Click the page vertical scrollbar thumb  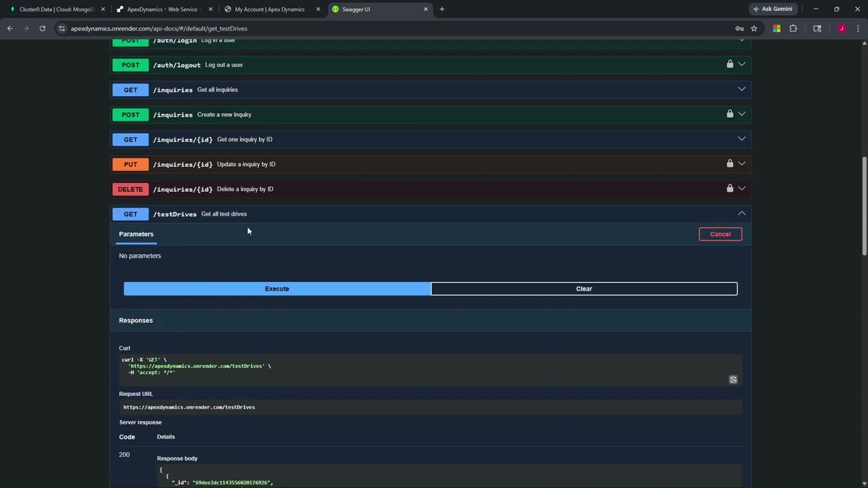click(x=865, y=207)
